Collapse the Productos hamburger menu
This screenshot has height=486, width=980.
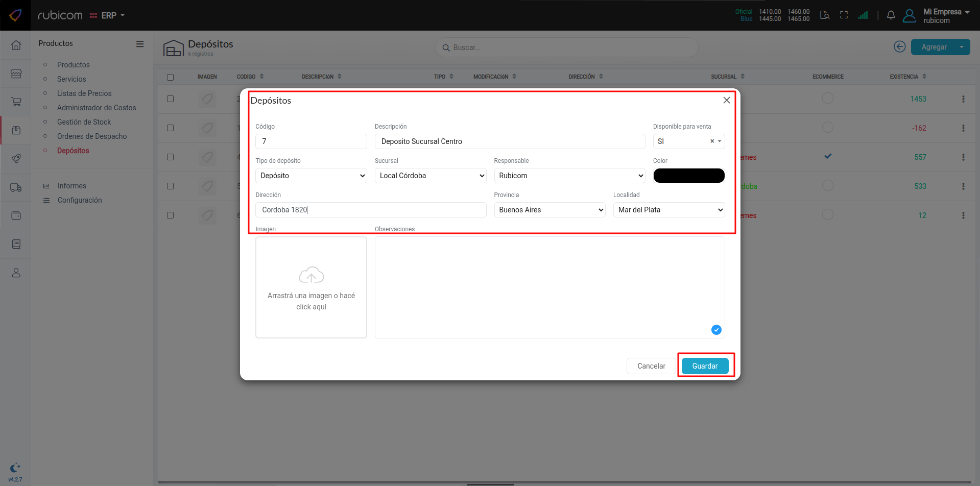pos(139,44)
